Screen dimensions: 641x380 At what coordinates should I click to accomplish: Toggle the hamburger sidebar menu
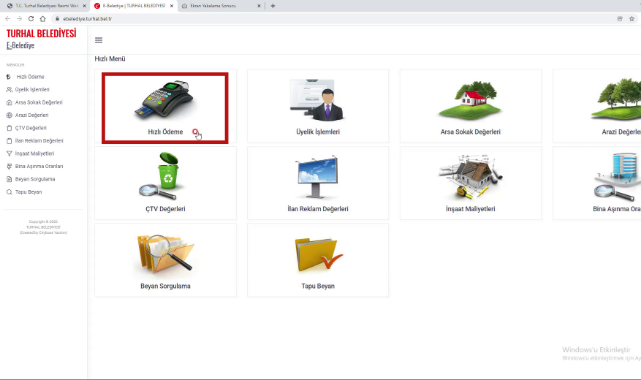point(99,40)
